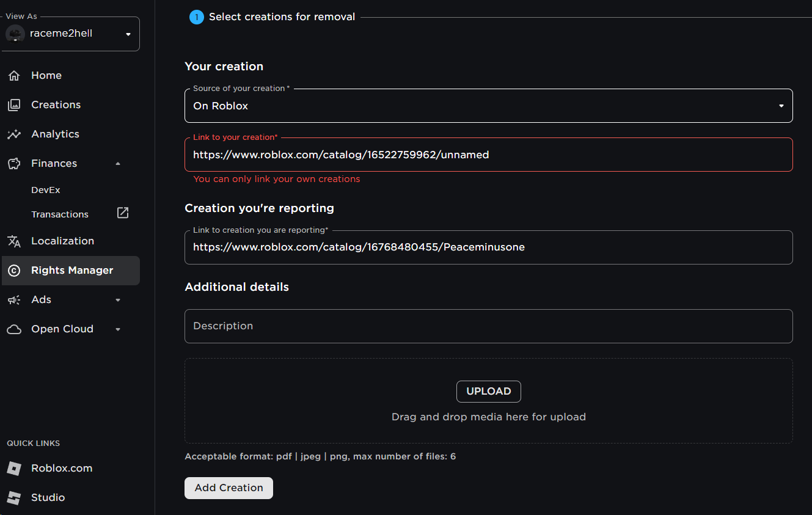The width and height of the screenshot is (812, 515).
Task: Select Transactions in the sidebar menu
Action: tap(59, 214)
